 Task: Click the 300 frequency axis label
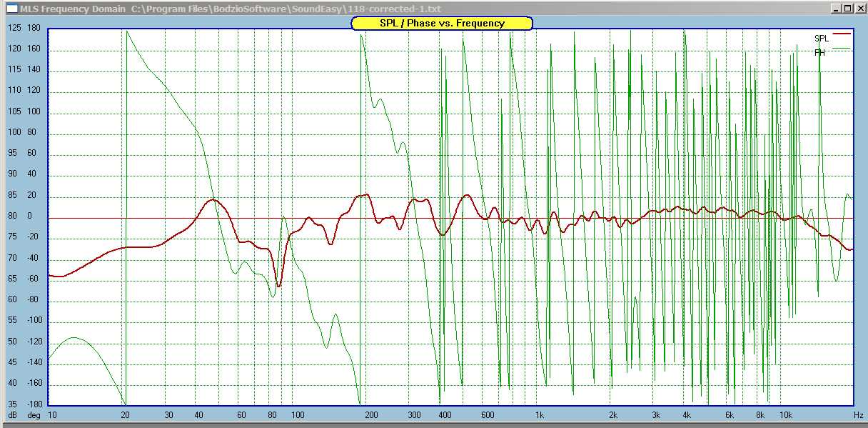click(414, 414)
